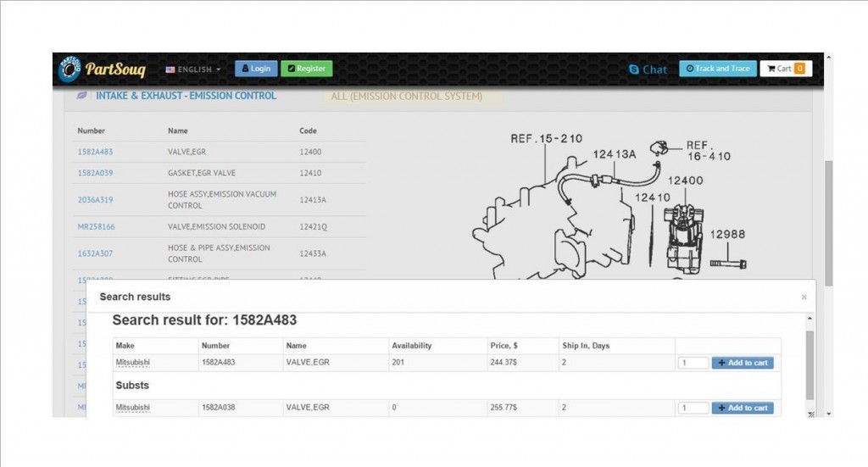Click the 12413A hose label in diagram
Image resolution: width=868 pixels, height=467 pixels.
(615, 154)
